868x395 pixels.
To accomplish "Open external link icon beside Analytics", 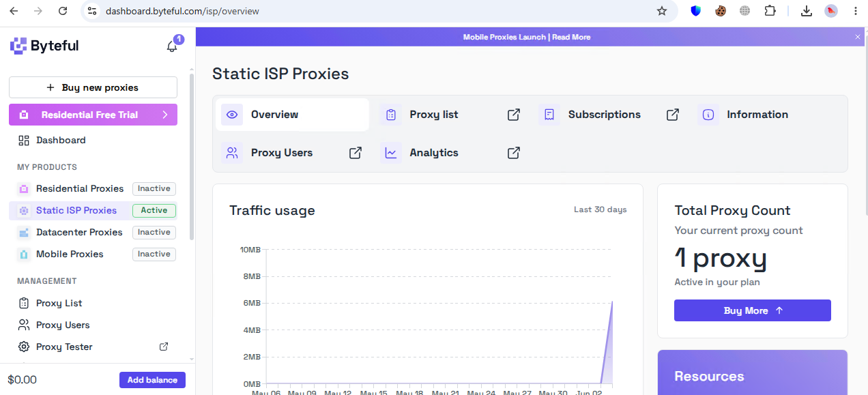I will pos(514,153).
